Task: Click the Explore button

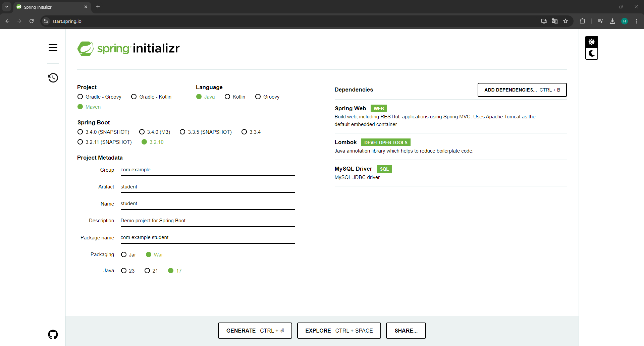Action: (x=339, y=331)
